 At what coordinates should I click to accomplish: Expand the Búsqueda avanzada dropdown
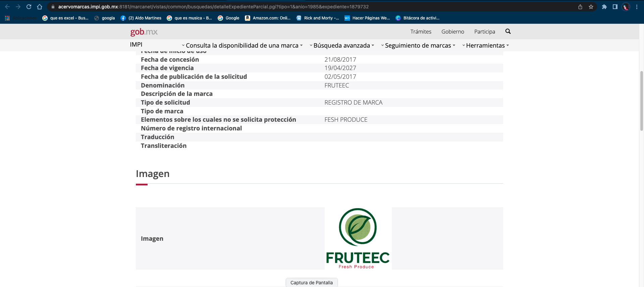click(342, 45)
